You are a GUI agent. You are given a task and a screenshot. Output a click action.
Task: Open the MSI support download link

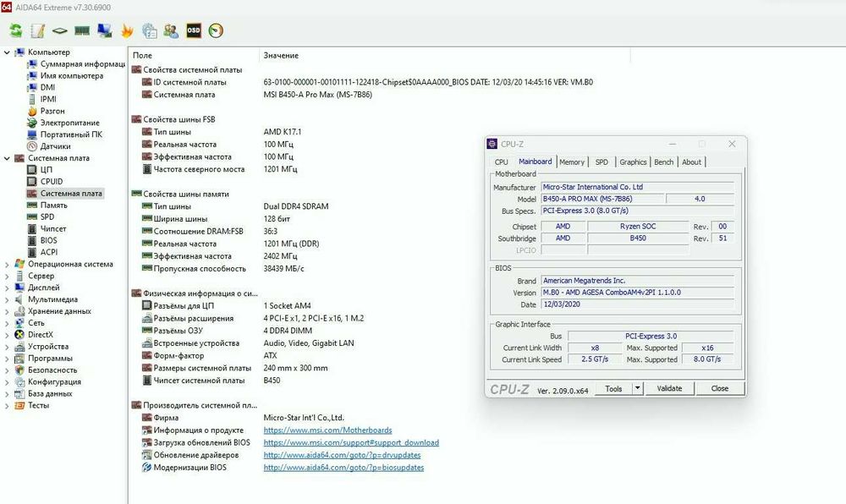coord(351,443)
